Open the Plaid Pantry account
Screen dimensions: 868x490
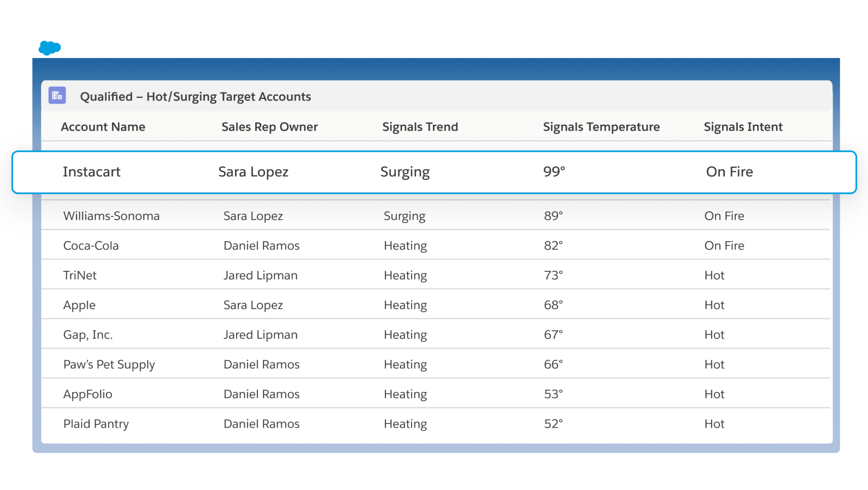[96, 424]
